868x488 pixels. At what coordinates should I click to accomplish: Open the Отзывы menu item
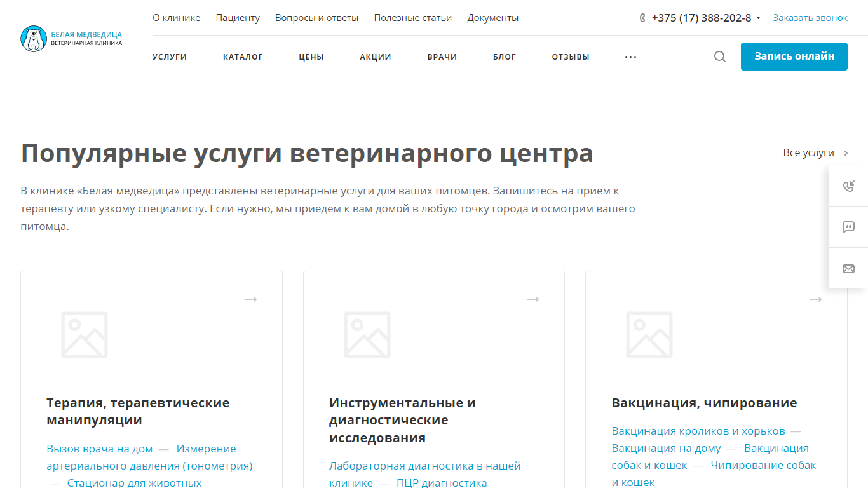571,57
